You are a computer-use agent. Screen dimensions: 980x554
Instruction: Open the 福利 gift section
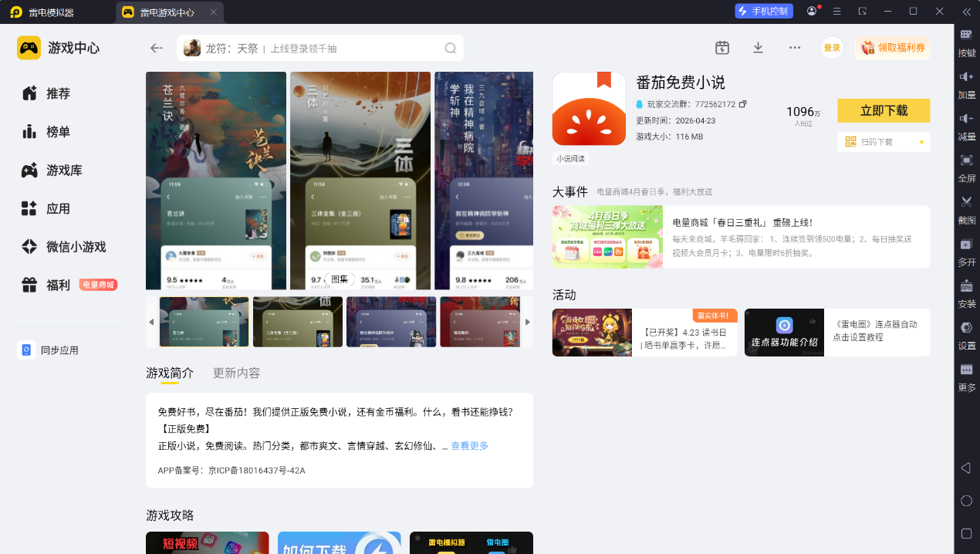46,285
